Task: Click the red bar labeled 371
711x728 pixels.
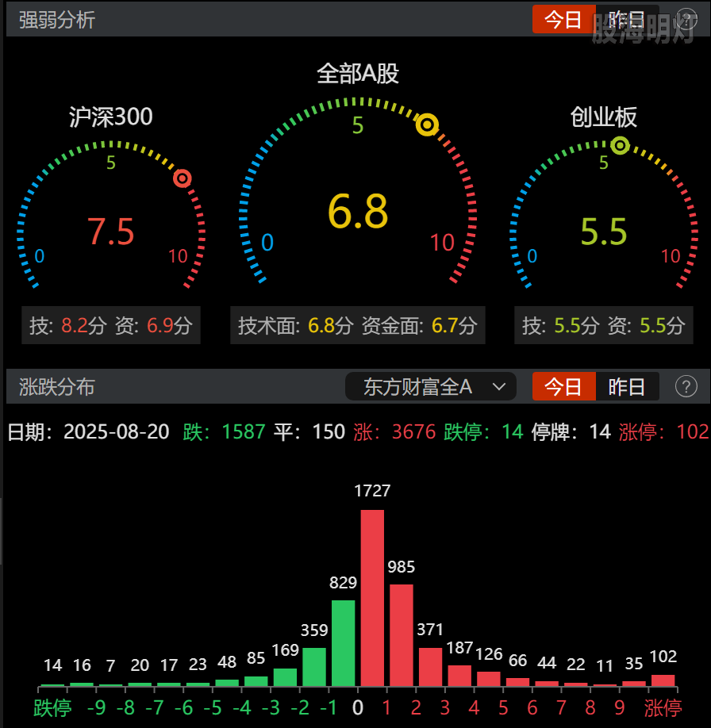Action: [x=430, y=667]
